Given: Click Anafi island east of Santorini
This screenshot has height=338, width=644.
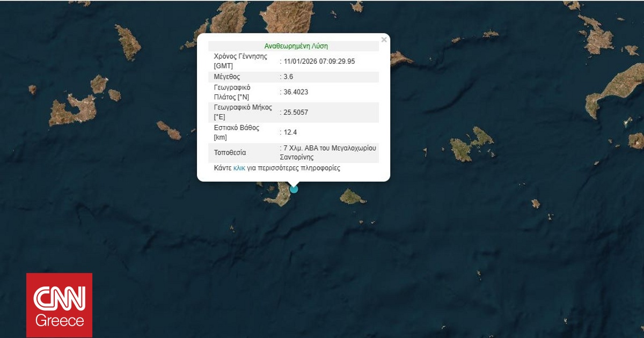Looking at the screenshot, I should (x=352, y=196).
